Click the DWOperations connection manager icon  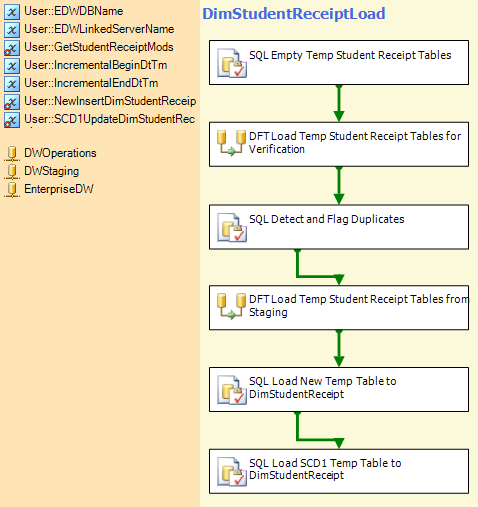(x=12, y=154)
